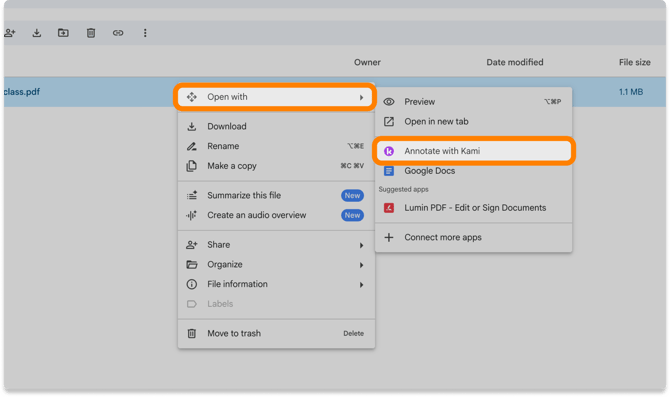Viewport: 670px width, 397px height.
Task: Click the File size column header
Action: (635, 62)
